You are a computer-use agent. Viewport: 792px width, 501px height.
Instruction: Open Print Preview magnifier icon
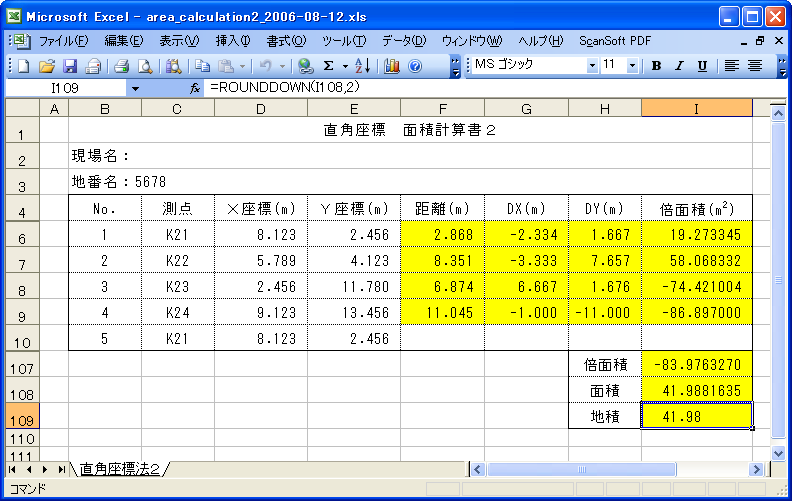point(145,66)
